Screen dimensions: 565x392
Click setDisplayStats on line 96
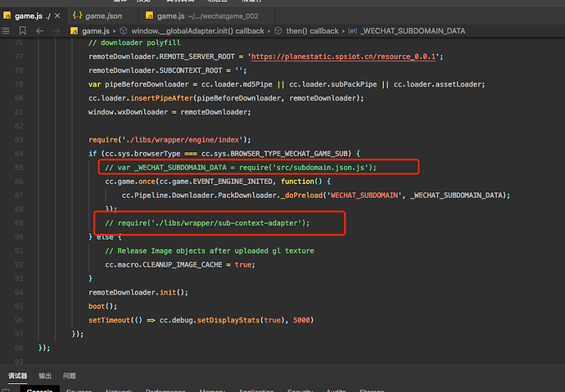click(228, 320)
